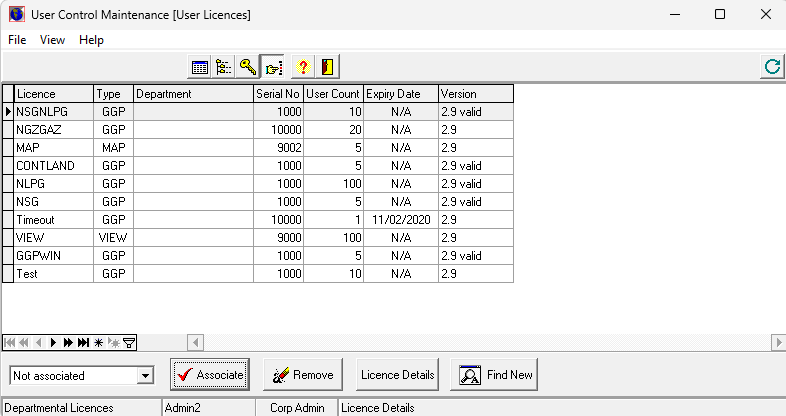Click serial number 9000 cell
Screen dimensions: 786x416
[x=278, y=238]
